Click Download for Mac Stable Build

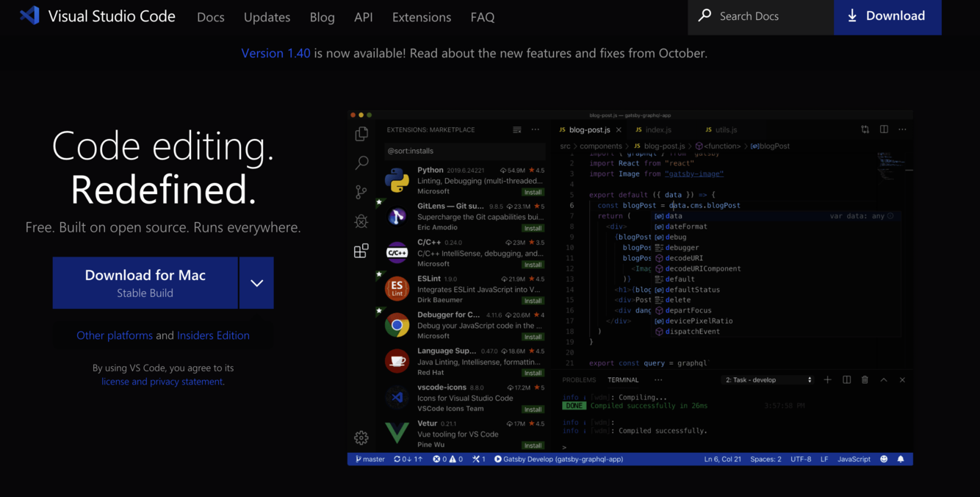pyautogui.click(x=145, y=283)
